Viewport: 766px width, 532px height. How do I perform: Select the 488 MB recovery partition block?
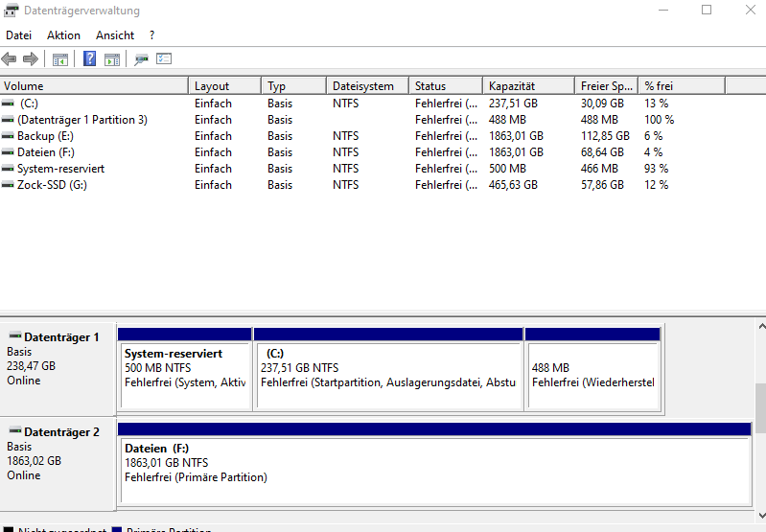pos(593,369)
